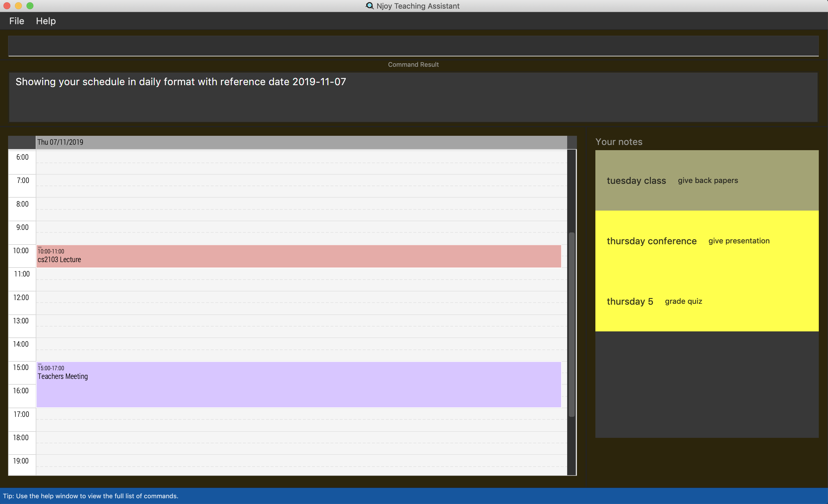Click the tip text in status bar
The image size is (828, 504).
91,496
